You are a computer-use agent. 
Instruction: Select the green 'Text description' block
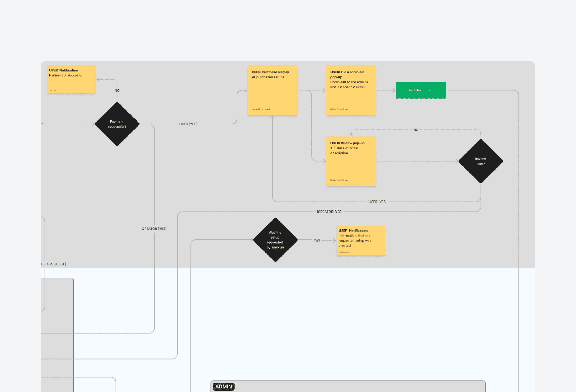tap(420, 90)
